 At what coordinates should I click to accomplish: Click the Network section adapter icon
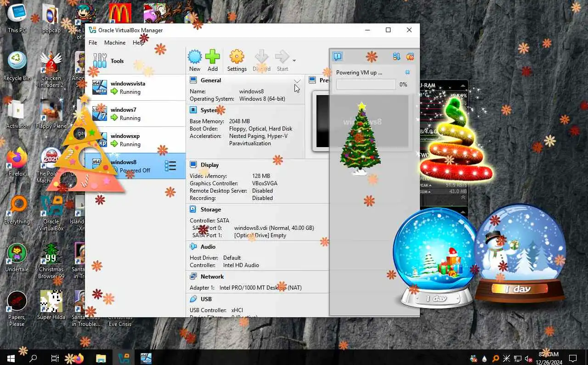click(x=193, y=276)
